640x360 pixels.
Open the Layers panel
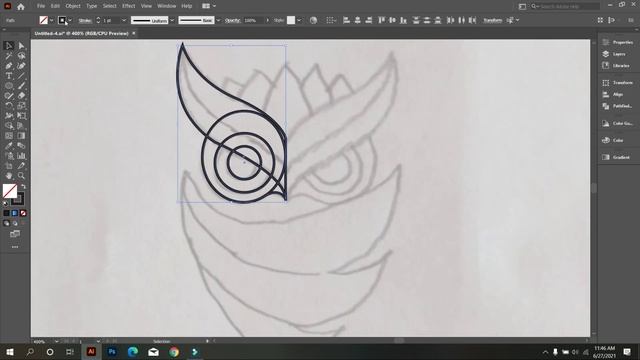[614, 54]
